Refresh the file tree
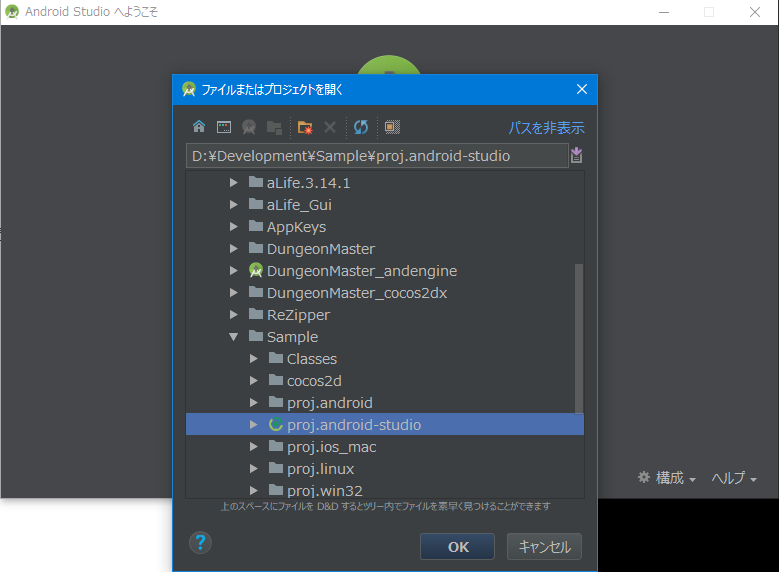This screenshot has width=779, height=572. (x=361, y=127)
